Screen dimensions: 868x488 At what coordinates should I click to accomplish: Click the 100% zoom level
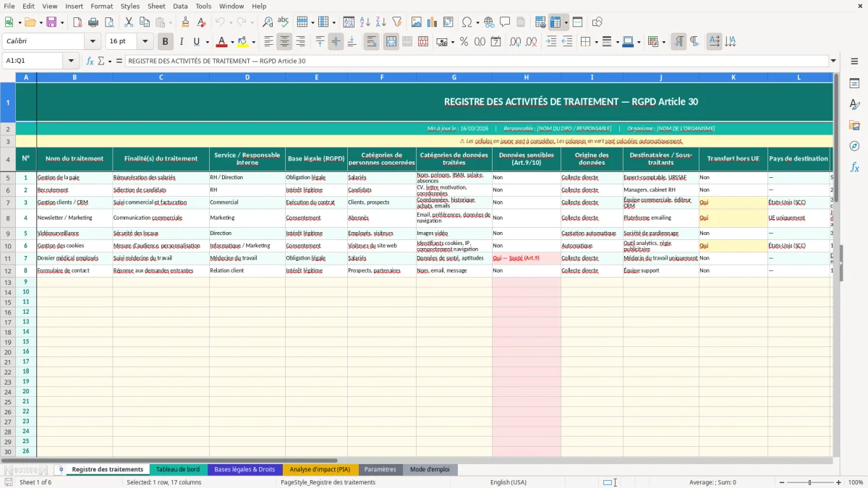[x=855, y=482]
